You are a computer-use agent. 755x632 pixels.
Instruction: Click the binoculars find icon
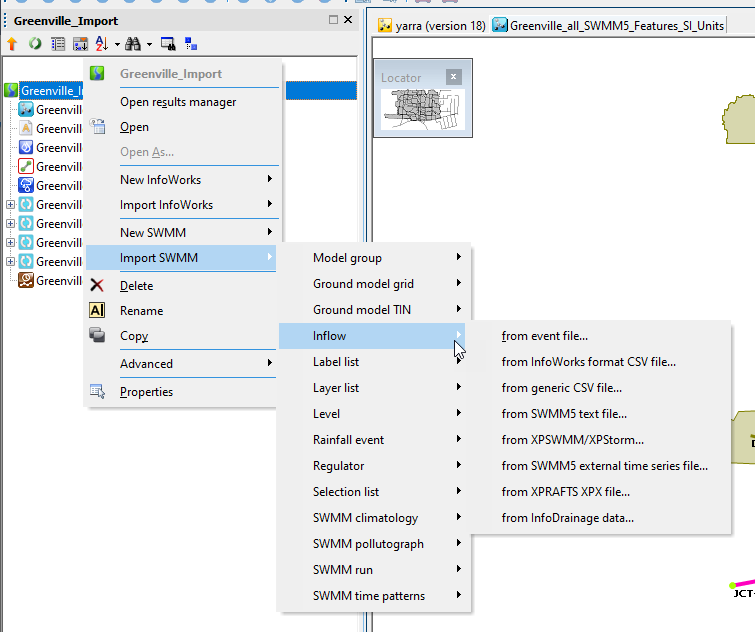click(x=133, y=44)
